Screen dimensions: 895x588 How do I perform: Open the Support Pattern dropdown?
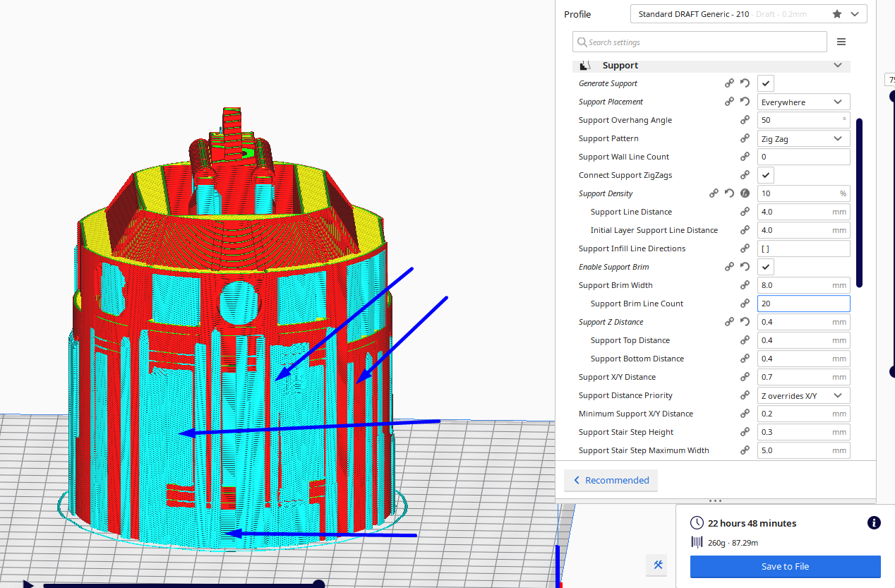(x=803, y=138)
